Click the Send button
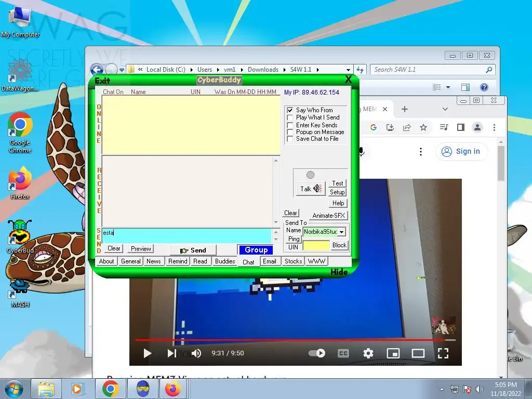This screenshot has width=532, height=399. click(x=193, y=250)
